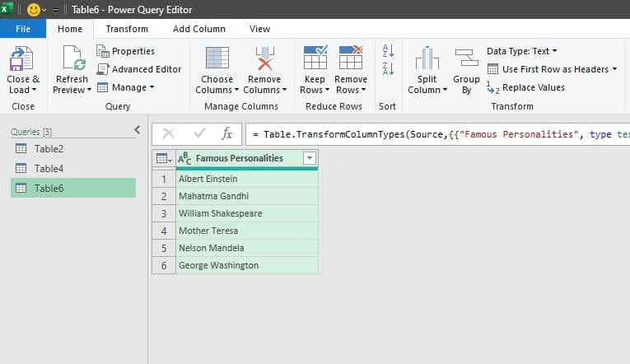Open the Split Column dropdown arrow
630x364 pixels.
tap(445, 90)
